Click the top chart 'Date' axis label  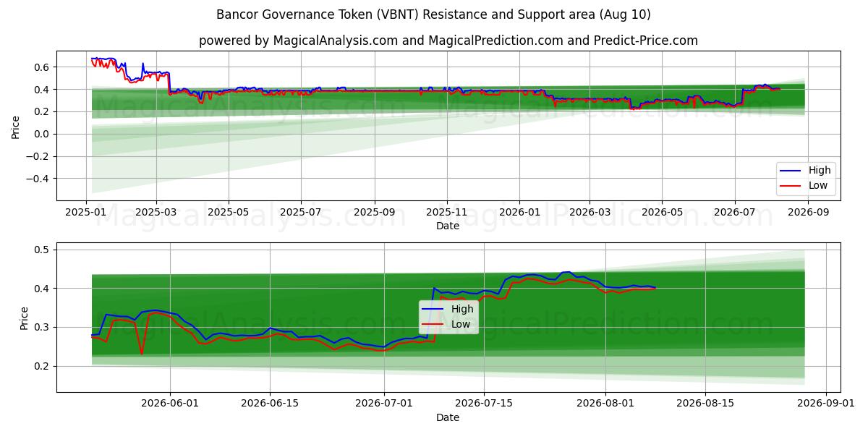pos(448,226)
